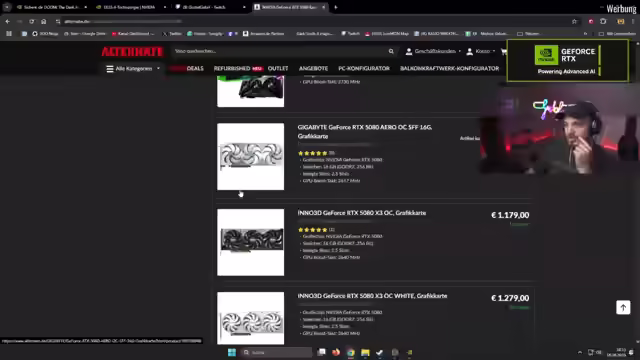Open the DEALS menu item

(x=195, y=69)
